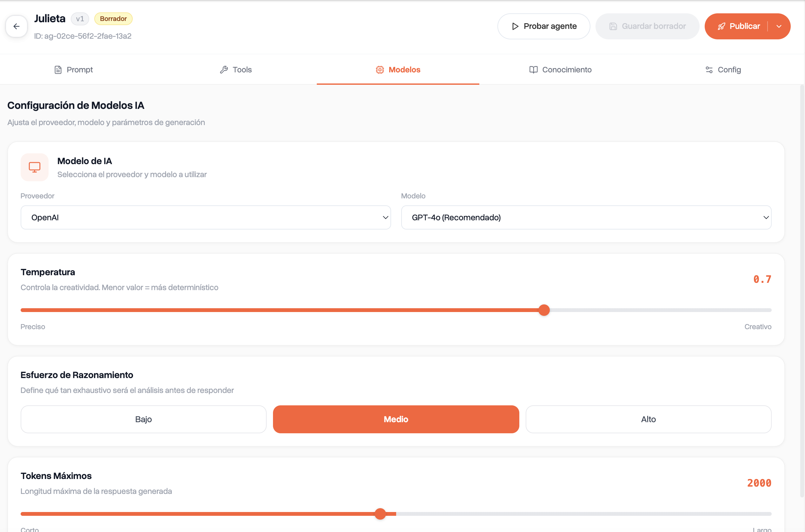Click the Probar agente button

tap(544, 26)
